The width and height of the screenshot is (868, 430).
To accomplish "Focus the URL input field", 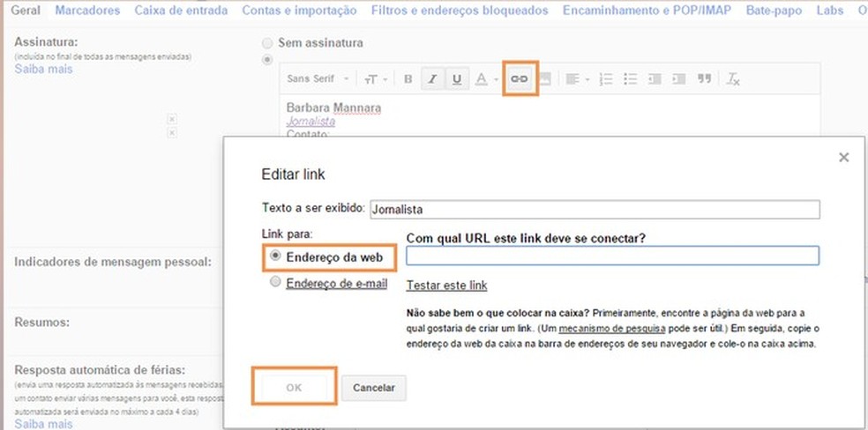I will 612,256.
